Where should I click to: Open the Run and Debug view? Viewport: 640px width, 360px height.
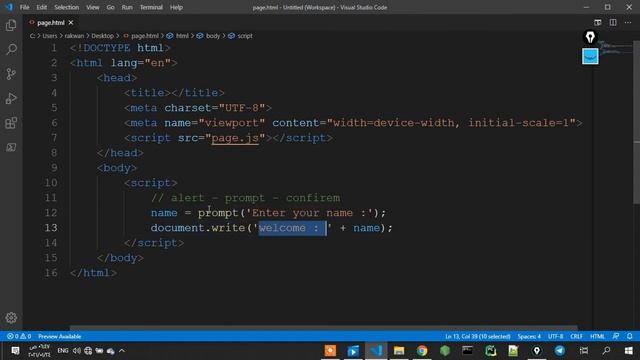11,98
